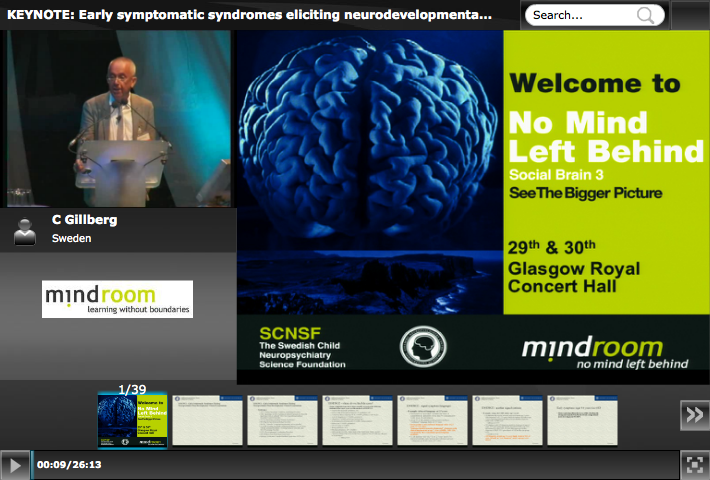Click the main Welcome slide image

pos(473,206)
